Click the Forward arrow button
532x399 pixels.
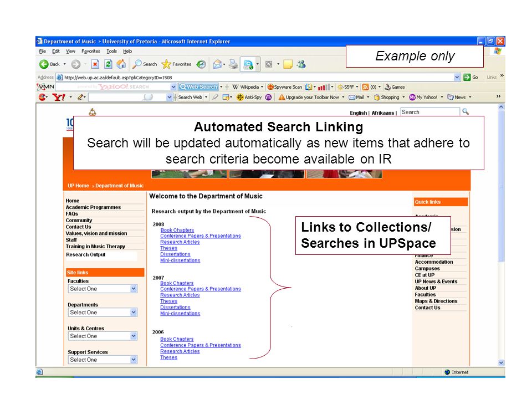(76, 64)
